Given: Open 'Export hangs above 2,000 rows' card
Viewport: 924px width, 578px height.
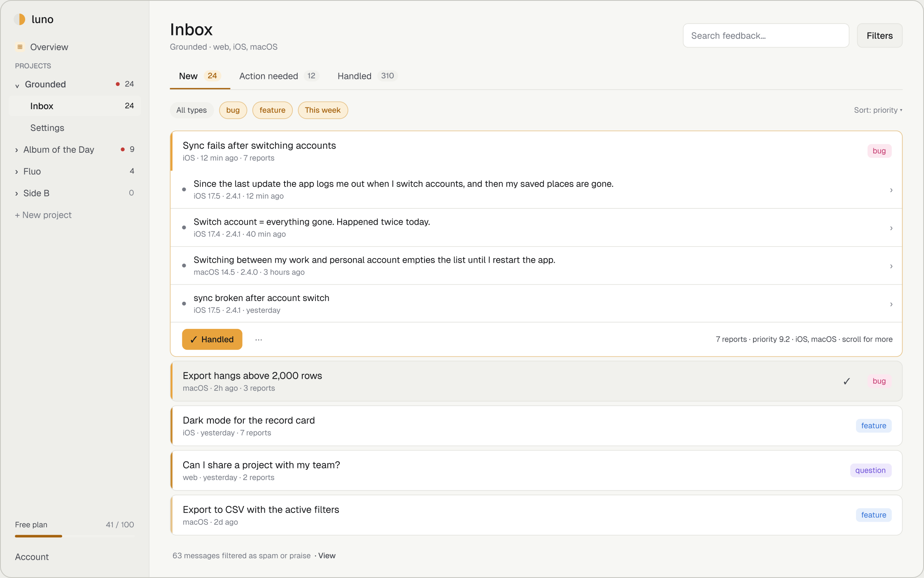Looking at the screenshot, I should (536, 381).
